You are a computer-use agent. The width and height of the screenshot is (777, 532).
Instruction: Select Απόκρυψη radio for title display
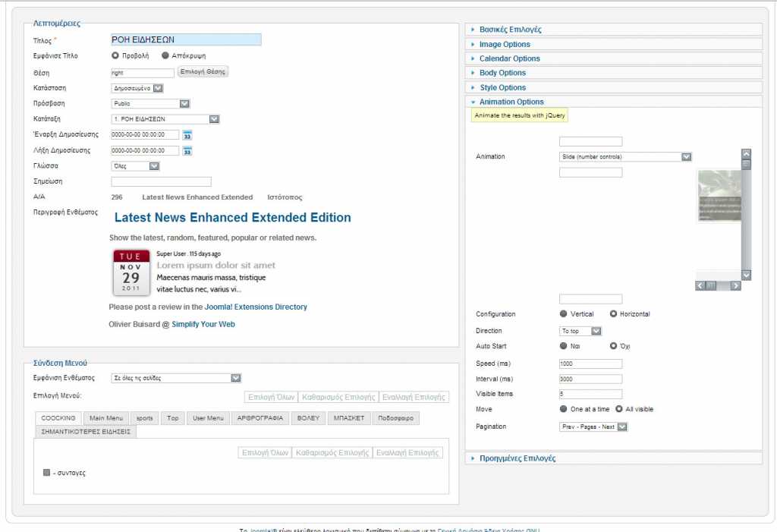click(x=165, y=55)
